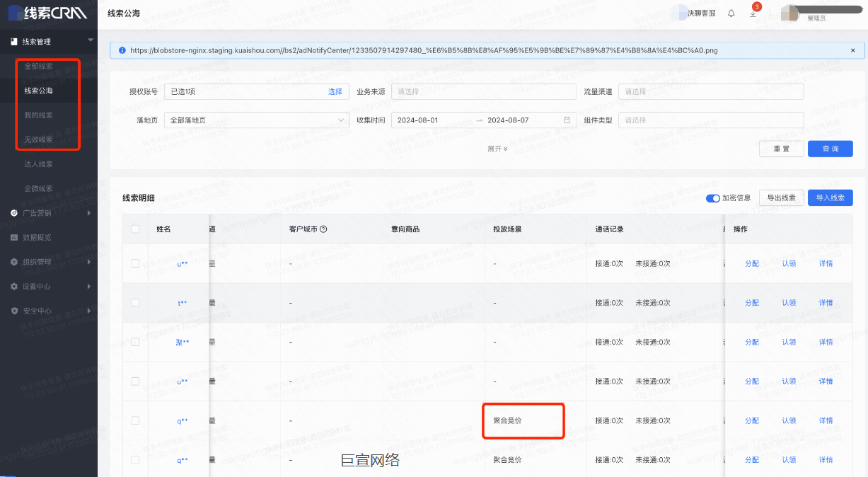This screenshot has width=868, height=477.
Task: Open the 线索管理 sidebar module icon
Action: (x=16, y=41)
